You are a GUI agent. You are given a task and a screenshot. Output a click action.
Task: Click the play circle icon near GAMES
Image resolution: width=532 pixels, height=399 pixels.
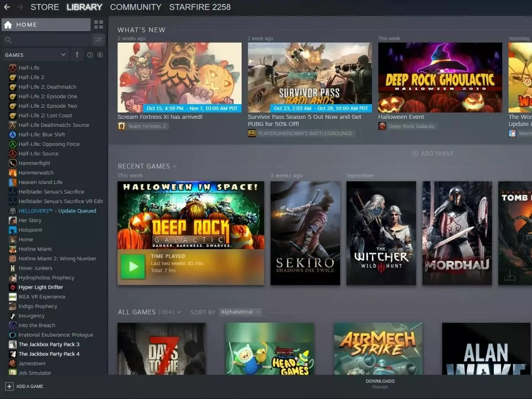[100, 55]
